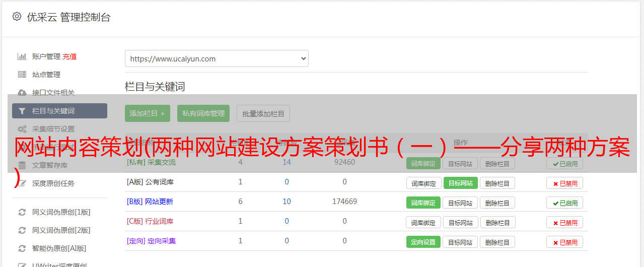Click the value 174669 in the table

344,202
